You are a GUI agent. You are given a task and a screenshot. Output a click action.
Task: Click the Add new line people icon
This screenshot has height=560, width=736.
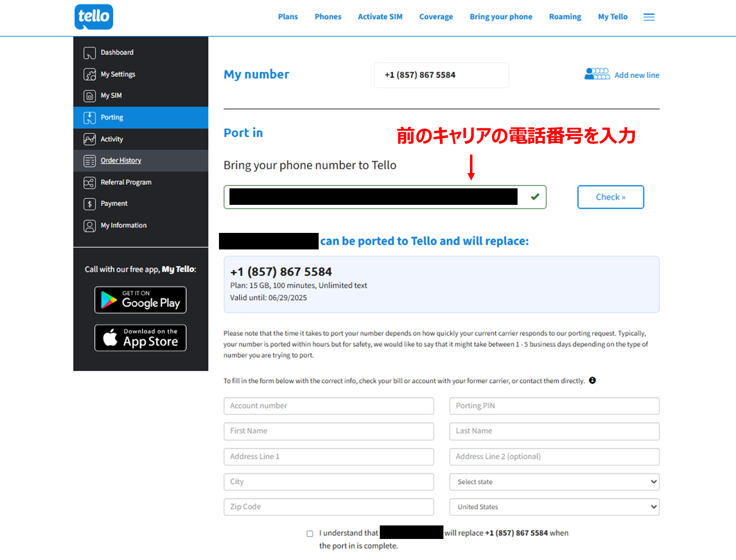(x=597, y=74)
